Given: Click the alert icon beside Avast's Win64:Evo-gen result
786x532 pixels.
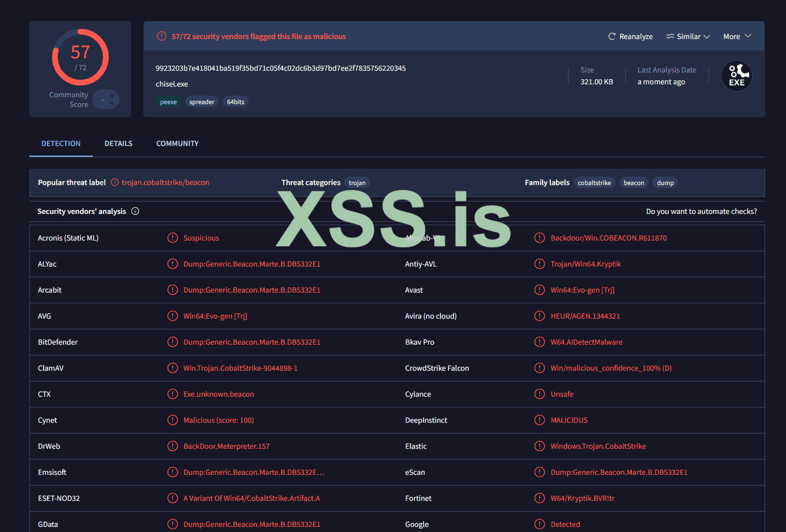Looking at the screenshot, I should click(x=540, y=290).
